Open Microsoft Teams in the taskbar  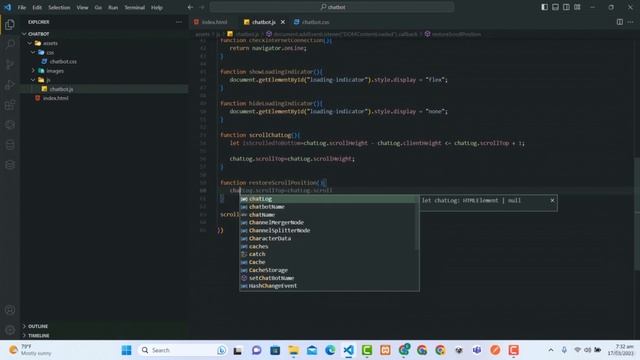[x=477, y=350]
